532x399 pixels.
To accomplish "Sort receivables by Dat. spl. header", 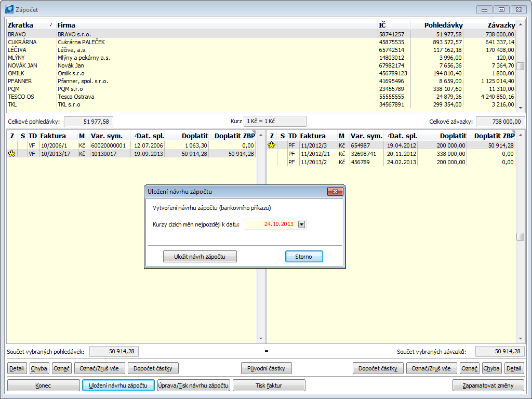I will [x=148, y=136].
